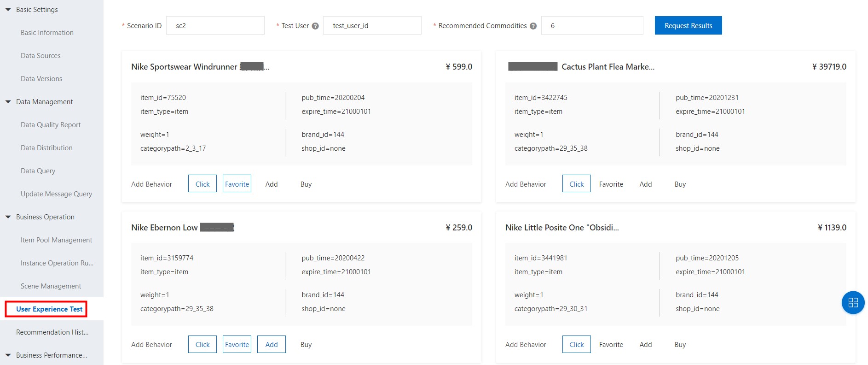Expand the Business Performance section
Viewport: 868px width, 365px height.
tap(8, 355)
